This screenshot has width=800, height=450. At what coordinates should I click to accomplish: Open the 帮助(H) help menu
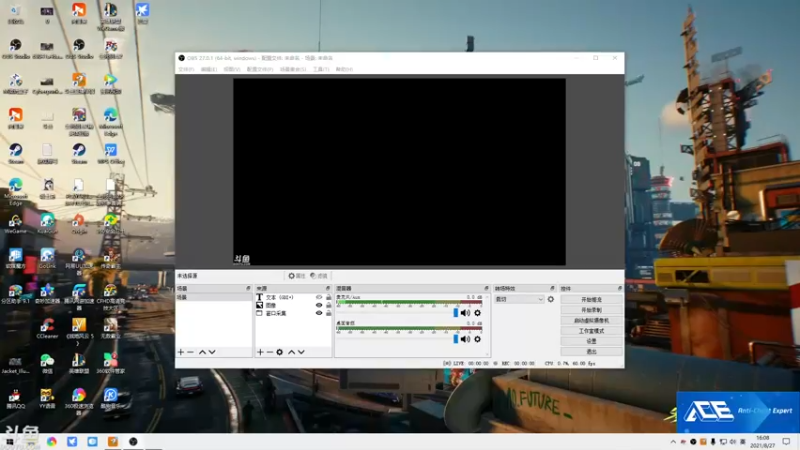click(344, 69)
